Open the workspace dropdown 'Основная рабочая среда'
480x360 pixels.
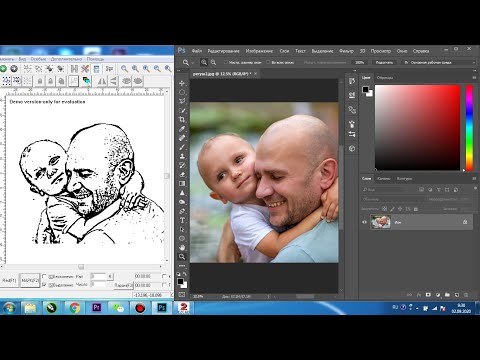click(x=439, y=62)
